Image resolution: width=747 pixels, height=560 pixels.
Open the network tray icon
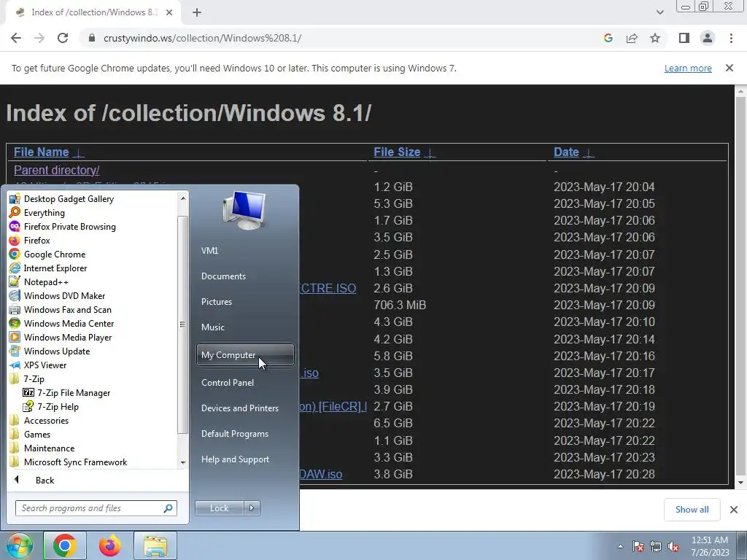[x=656, y=546]
